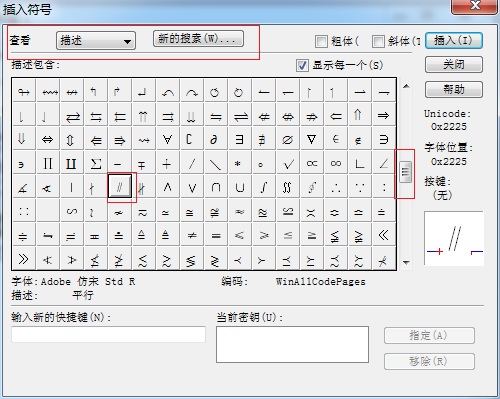The image size is (500, 399).
Task: Click the 插入(I) button
Action: pyautogui.click(x=454, y=41)
